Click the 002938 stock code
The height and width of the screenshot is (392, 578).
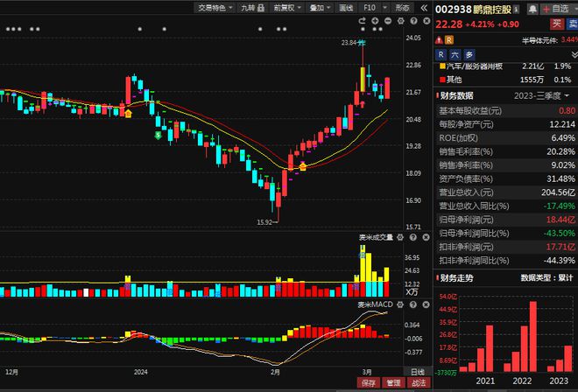tap(453, 10)
